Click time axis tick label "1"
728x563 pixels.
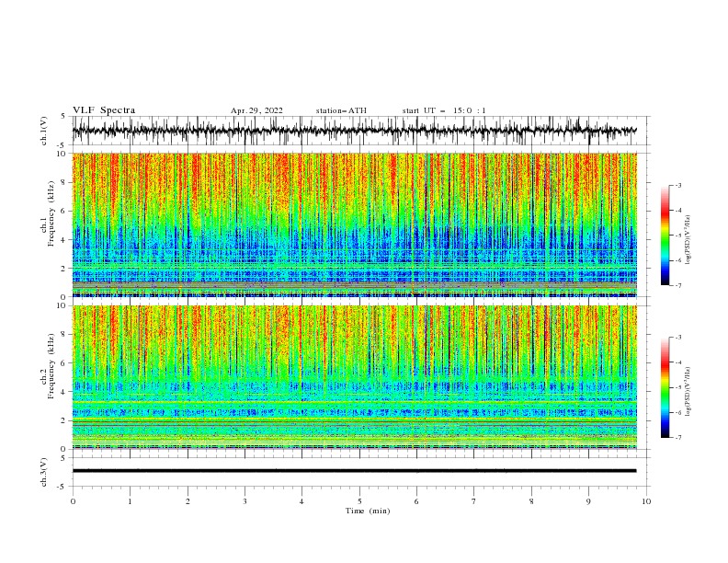[x=130, y=501]
